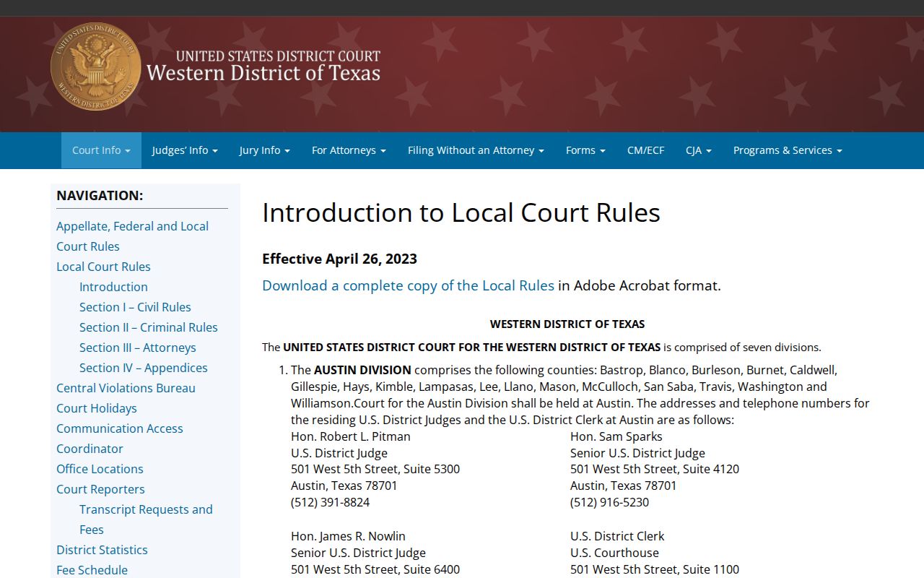Select the 'U.S. District Clerk' text
The height and width of the screenshot is (578, 924).
coord(617,536)
